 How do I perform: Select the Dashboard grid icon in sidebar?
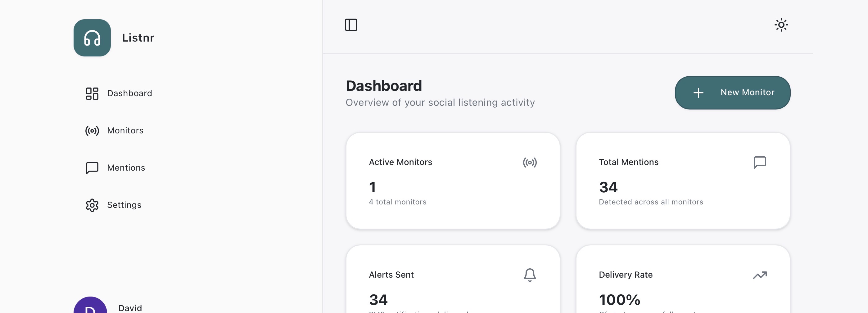92,94
